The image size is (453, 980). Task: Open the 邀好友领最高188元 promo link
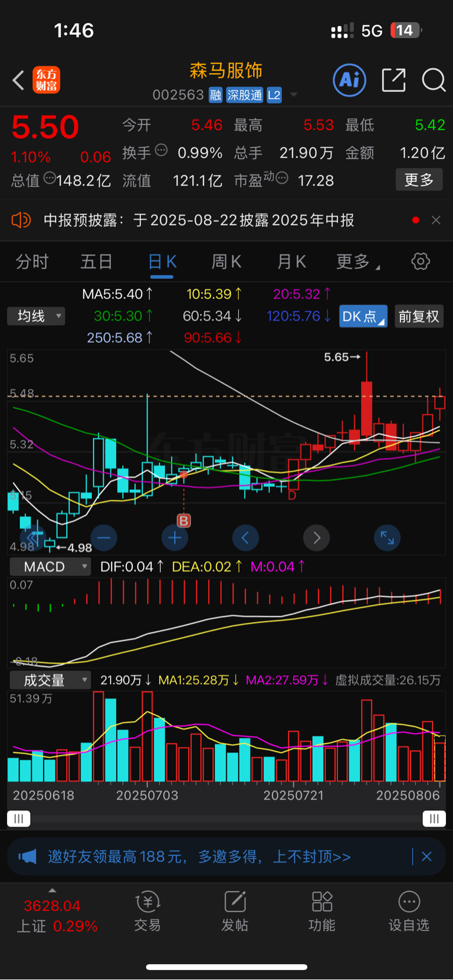199,856
